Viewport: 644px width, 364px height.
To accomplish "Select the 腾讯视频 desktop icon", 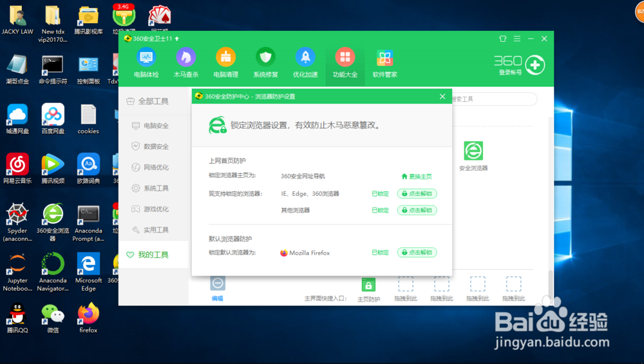I will click(53, 168).
